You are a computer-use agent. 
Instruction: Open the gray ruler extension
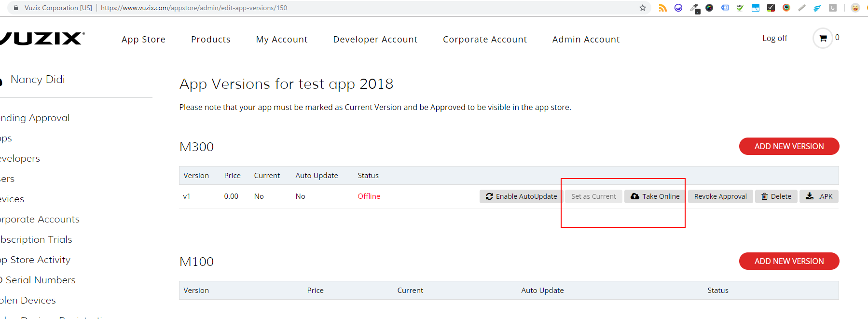(802, 8)
